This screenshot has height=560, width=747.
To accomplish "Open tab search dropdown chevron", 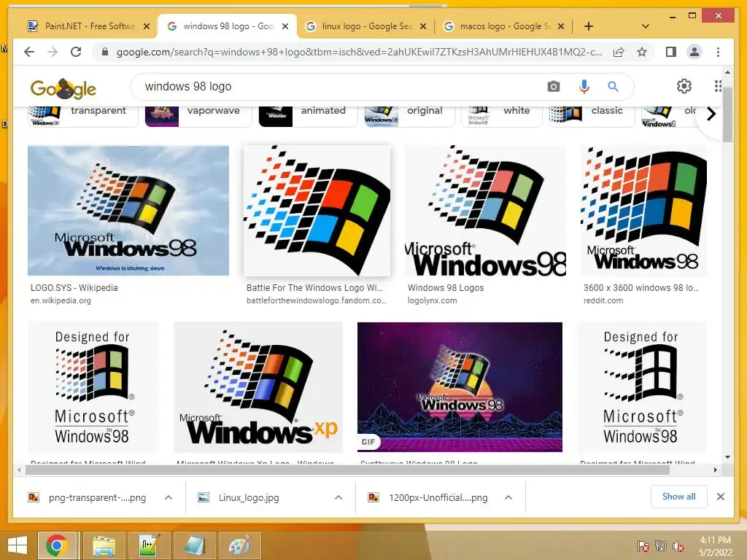I will 646,26.
